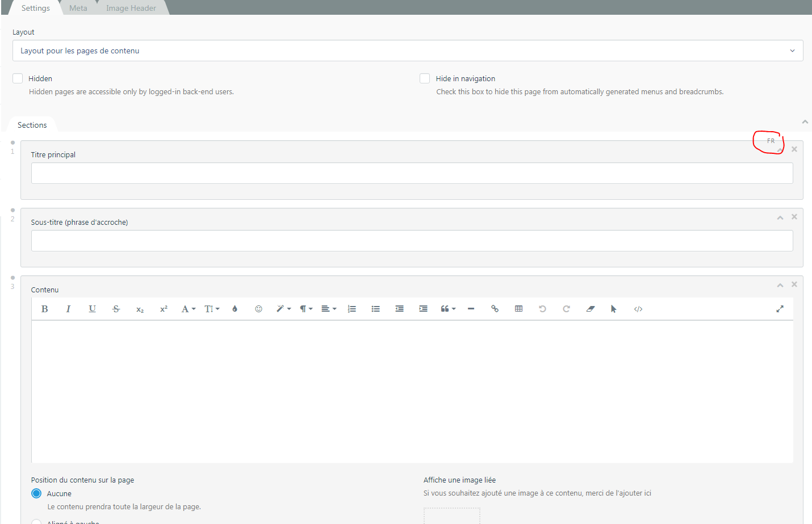Insert an emoticon into the content
Screen dimensions: 812x524
(x=258, y=308)
